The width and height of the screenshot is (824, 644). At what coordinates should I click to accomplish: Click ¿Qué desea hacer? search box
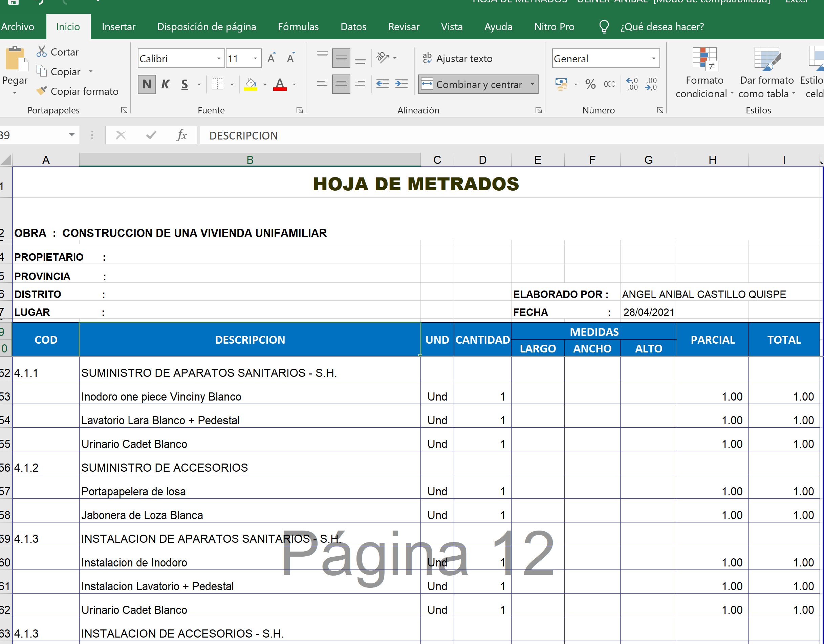(x=662, y=27)
